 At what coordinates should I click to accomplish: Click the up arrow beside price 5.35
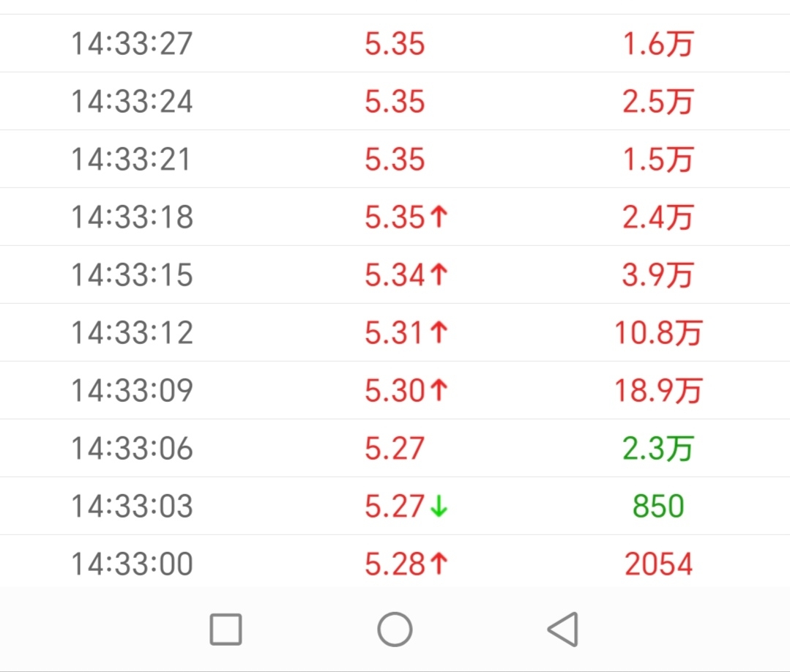tap(439, 217)
